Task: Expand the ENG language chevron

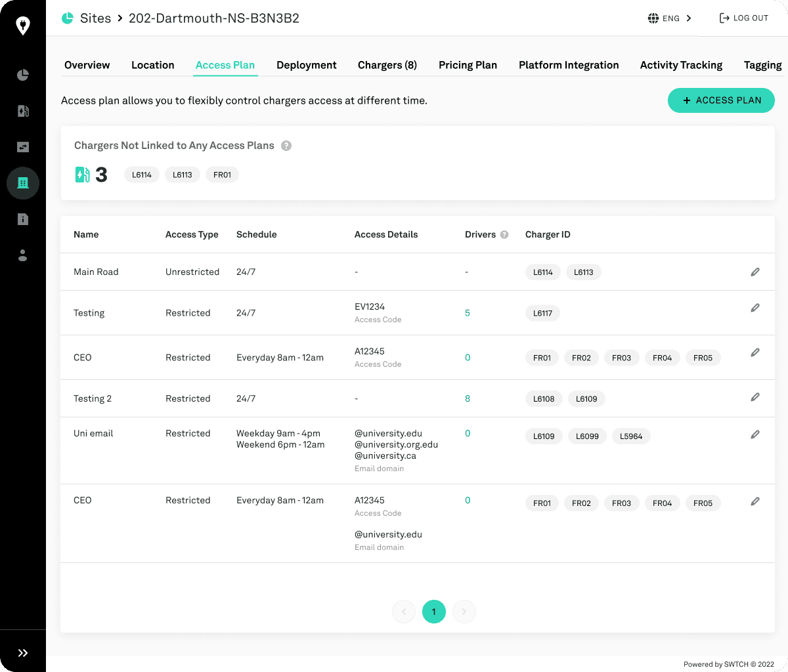Action: [689, 18]
